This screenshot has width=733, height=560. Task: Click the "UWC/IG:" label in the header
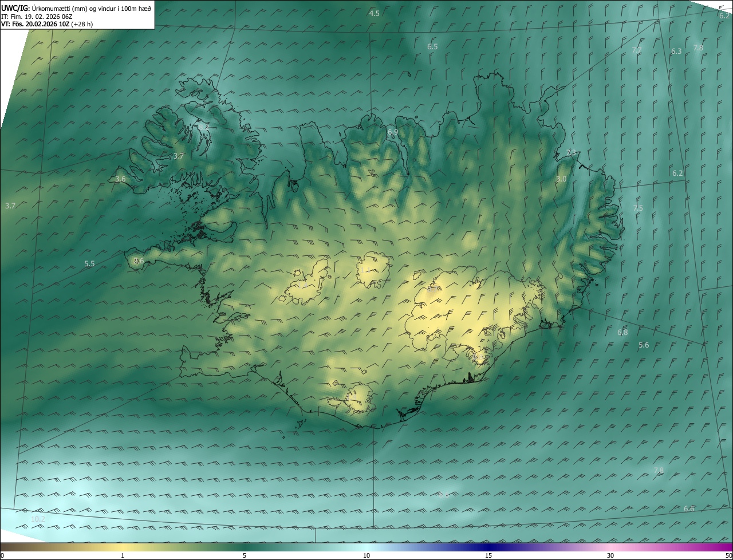pos(15,8)
